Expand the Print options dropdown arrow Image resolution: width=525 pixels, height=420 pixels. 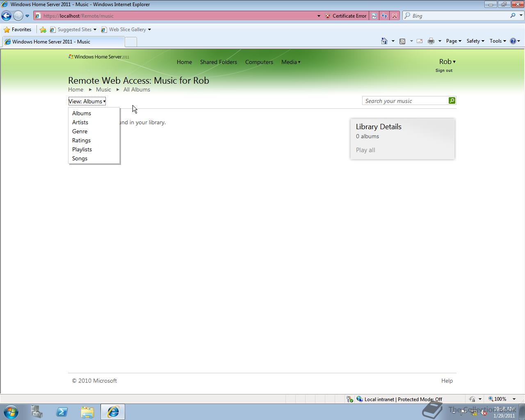[440, 41]
